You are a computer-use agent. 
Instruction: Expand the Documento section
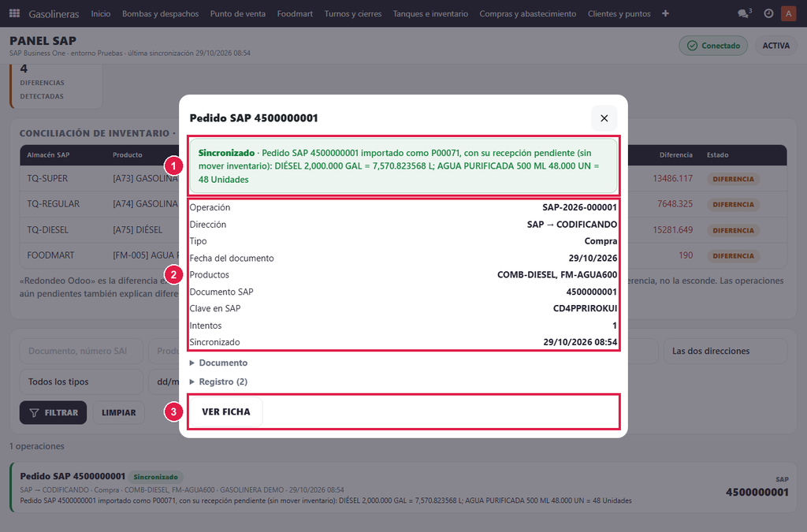tap(218, 363)
